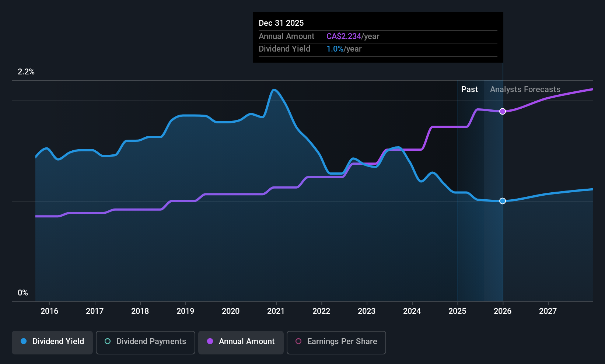Click the purple Annual Amount legend dot
605x364 pixels.
click(x=210, y=342)
